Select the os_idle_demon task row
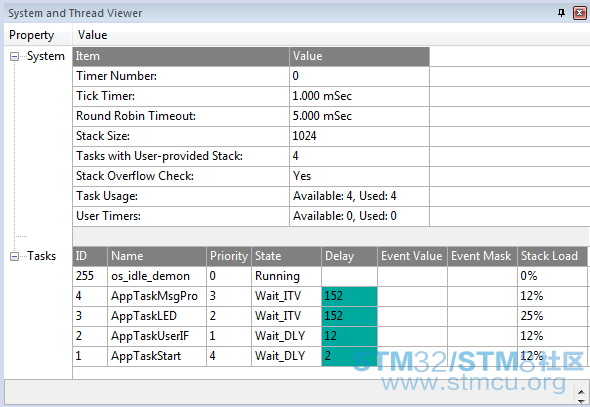Viewport: 590px width, 407px height. (330, 276)
